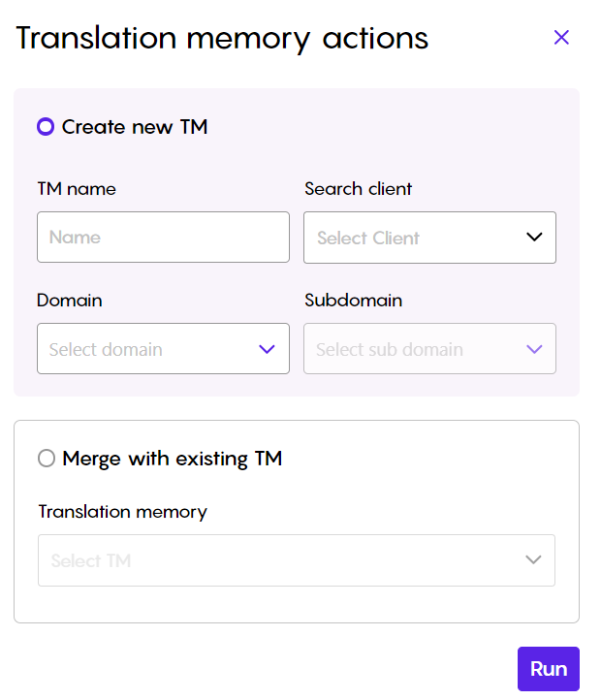Open the Select sub domain dropdown
Image resolution: width=601 pixels, height=700 pixels.
429,349
